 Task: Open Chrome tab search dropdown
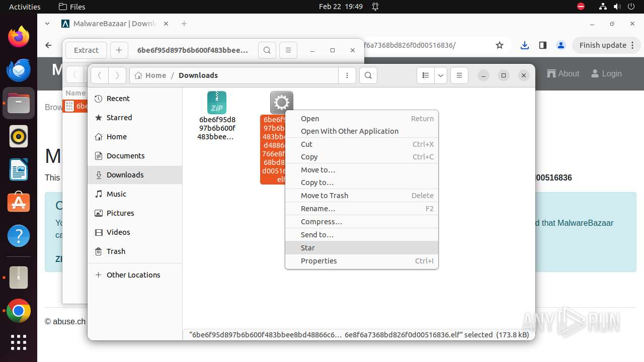(47, 24)
